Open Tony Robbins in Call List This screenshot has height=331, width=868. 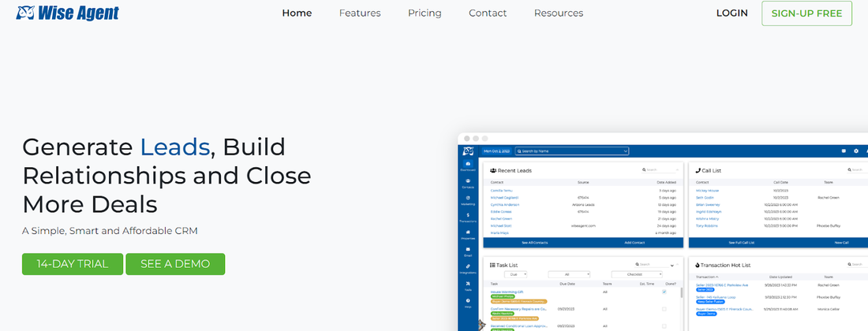pos(707,225)
